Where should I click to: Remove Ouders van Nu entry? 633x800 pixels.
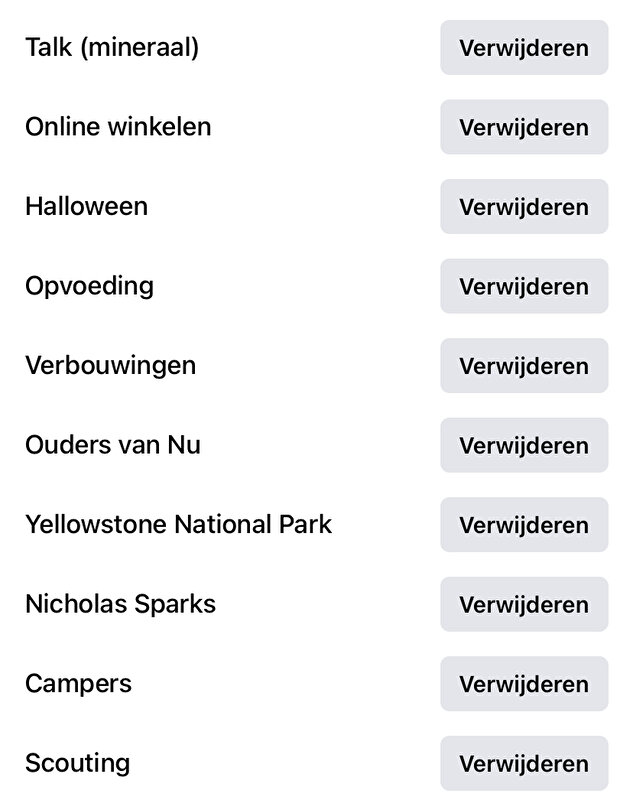[x=523, y=445]
